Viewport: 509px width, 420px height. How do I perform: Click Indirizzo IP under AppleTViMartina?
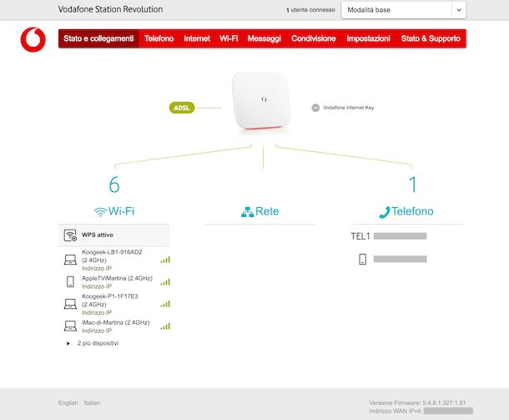tap(97, 286)
